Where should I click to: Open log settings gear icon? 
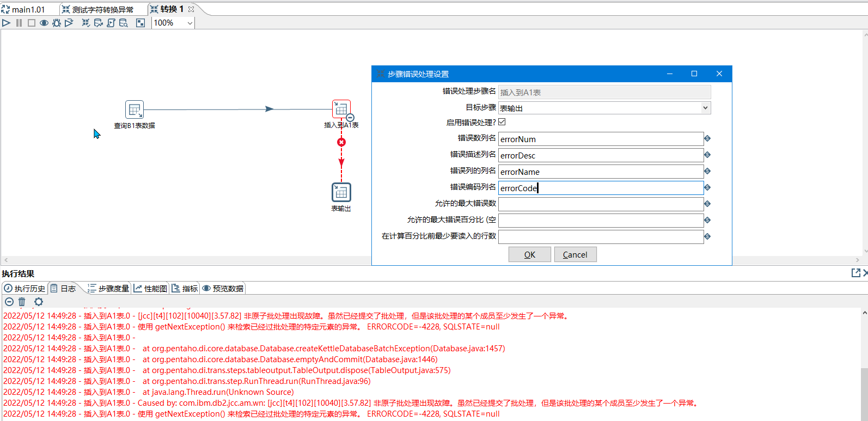tap(39, 302)
